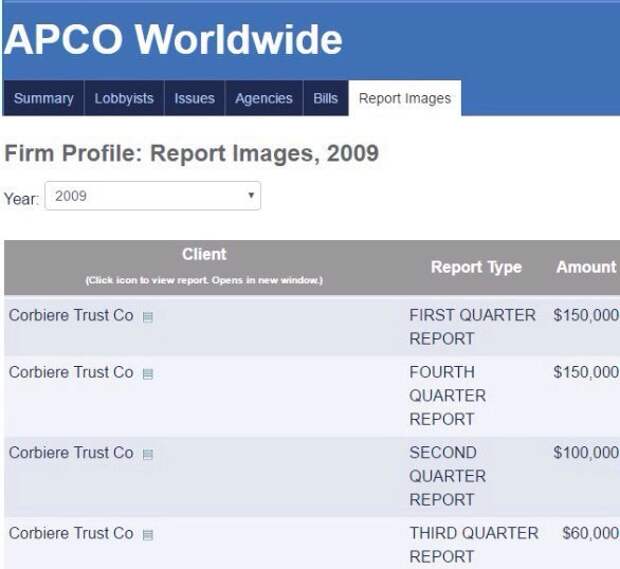Open report icon for Third Quarter Corbiere row
The height and width of the screenshot is (569, 620).
[147, 535]
